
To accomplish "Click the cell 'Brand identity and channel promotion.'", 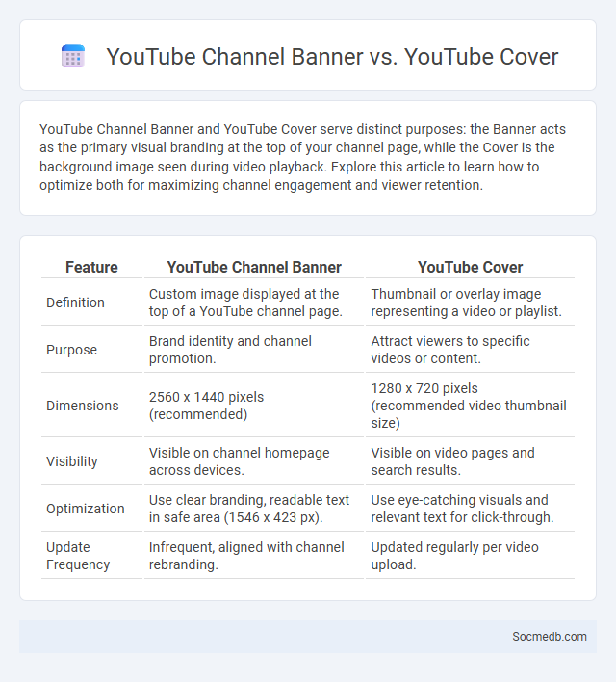I will (254, 350).
